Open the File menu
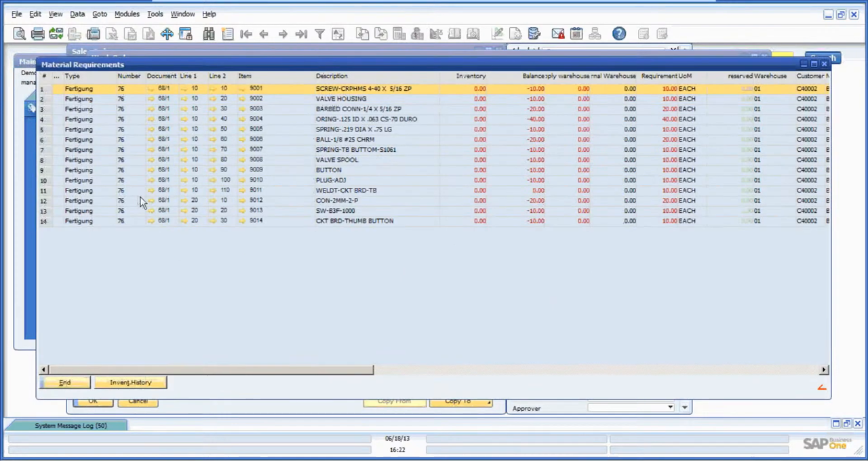 point(16,14)
